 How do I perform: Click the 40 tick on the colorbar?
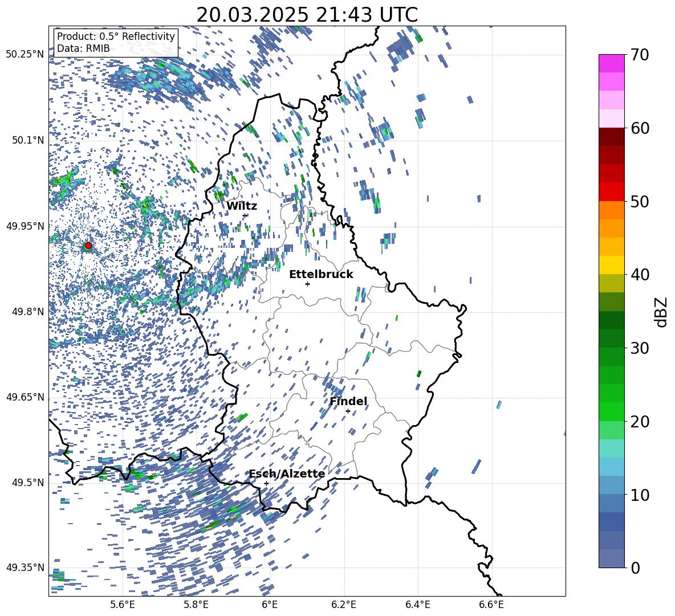pos(640,275)
